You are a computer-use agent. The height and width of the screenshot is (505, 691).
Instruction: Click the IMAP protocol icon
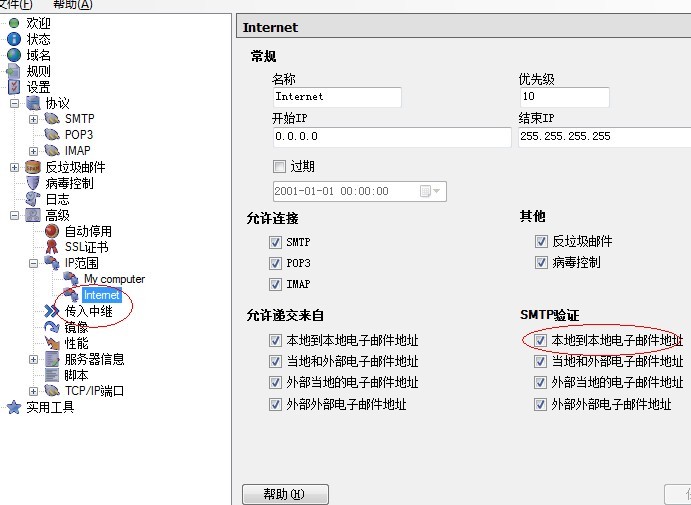pos(52,151)
